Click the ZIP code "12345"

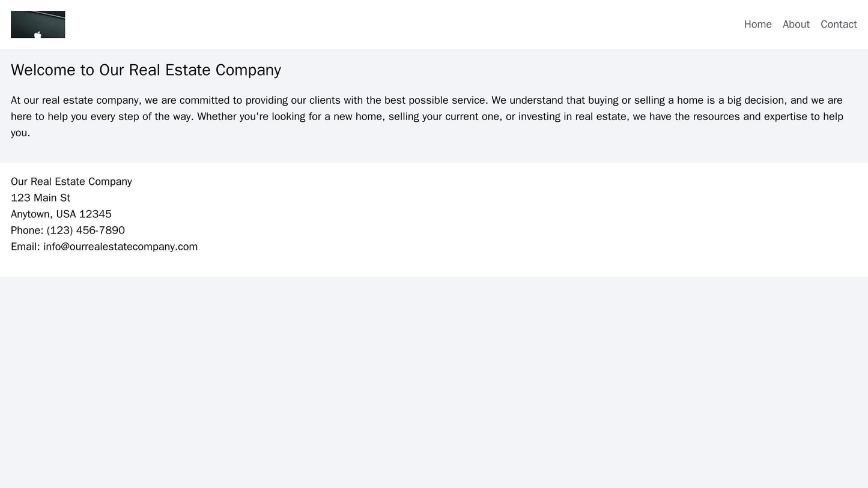[96, 214]
